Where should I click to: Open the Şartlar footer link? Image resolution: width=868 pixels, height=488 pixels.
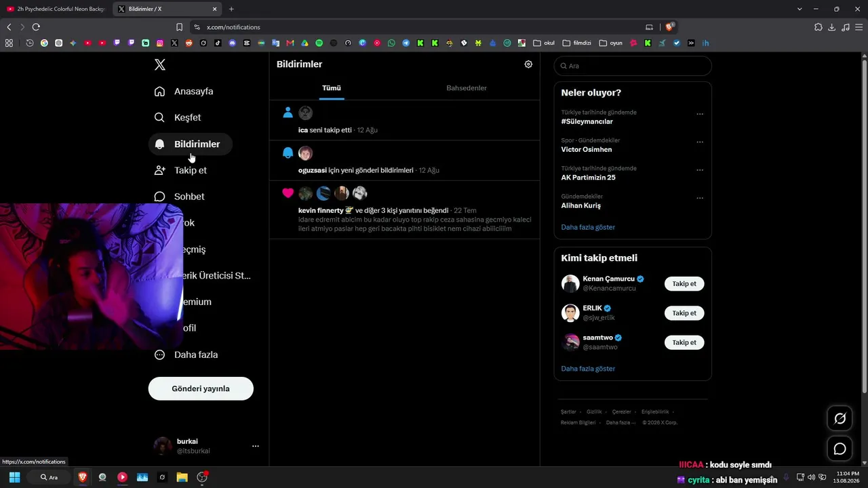(568, 412)
